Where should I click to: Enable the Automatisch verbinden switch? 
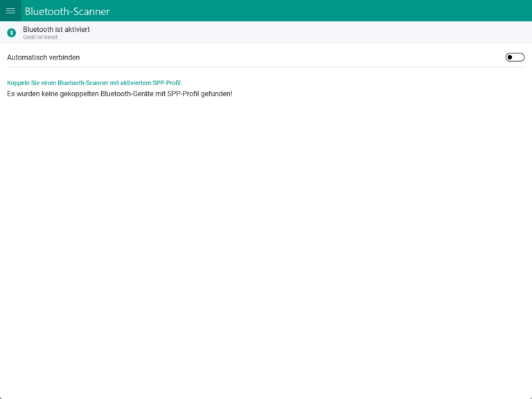(x=515, y=57)
